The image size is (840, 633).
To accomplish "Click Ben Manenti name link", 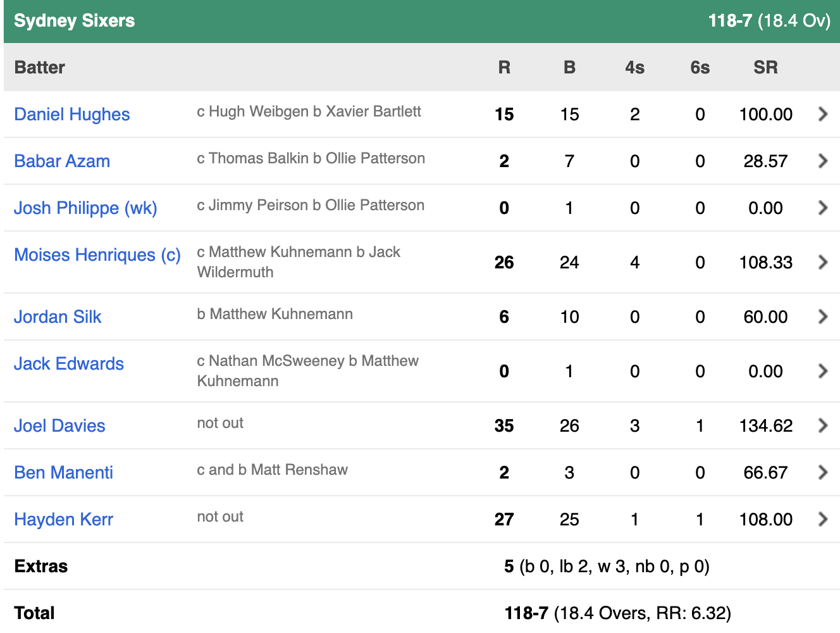I will click(x=64, y=473).
